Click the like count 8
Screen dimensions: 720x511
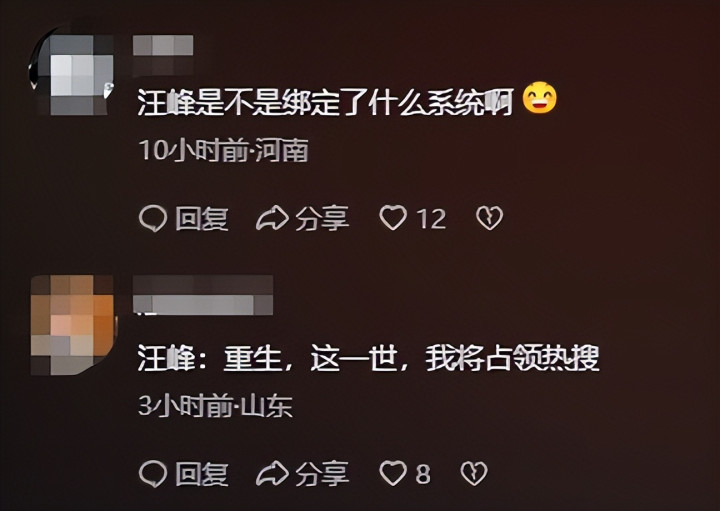point(423,474)
